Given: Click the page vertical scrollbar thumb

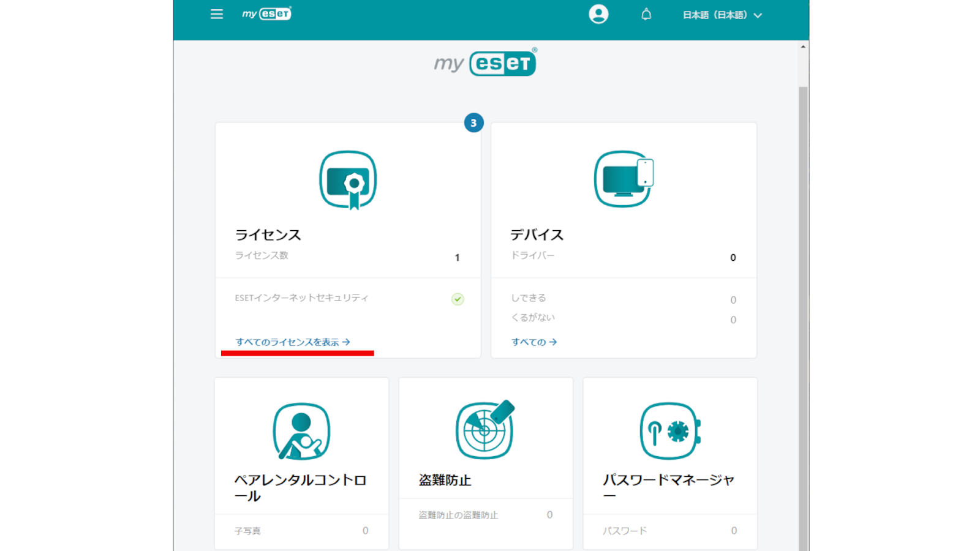Looking at the screenshot, I should pyautogui.click(x=803, y=318).
